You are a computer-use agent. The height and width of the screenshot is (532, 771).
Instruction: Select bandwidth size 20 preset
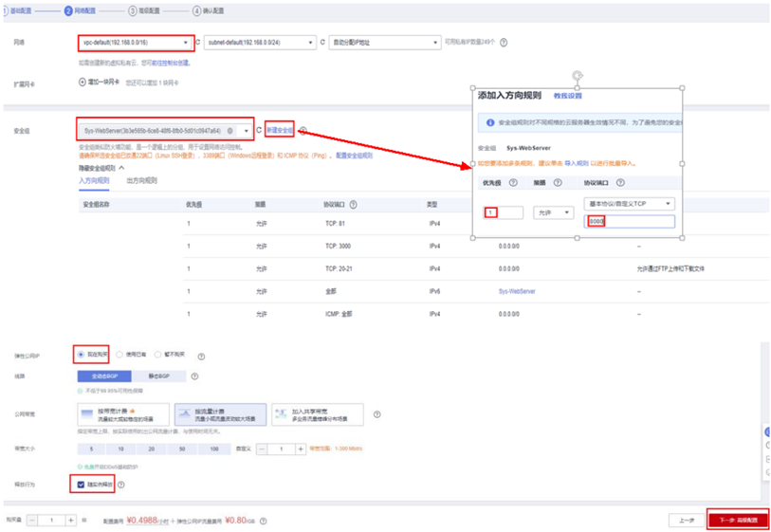[x=152, y=449]
